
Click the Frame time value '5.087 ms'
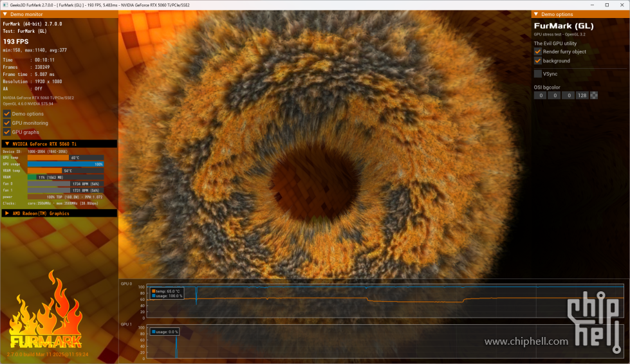pos(44,74)
